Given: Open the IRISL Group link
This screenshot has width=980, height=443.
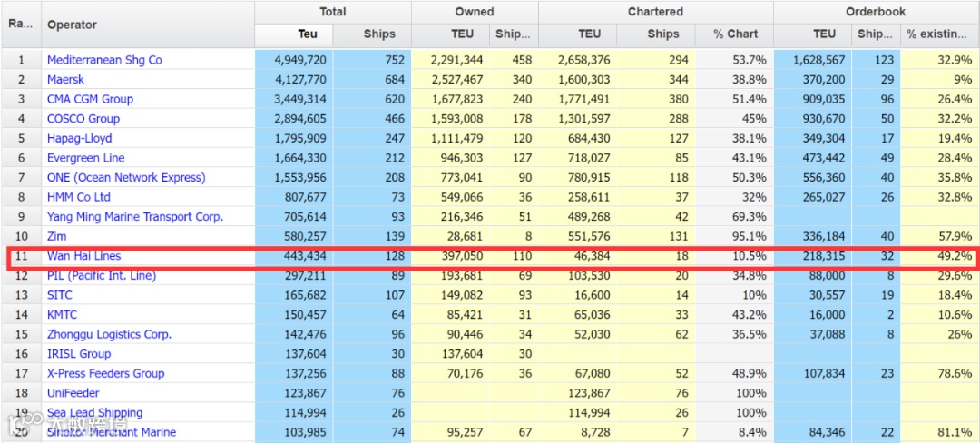Looking at the screenshot, I should tap(79, 354).
